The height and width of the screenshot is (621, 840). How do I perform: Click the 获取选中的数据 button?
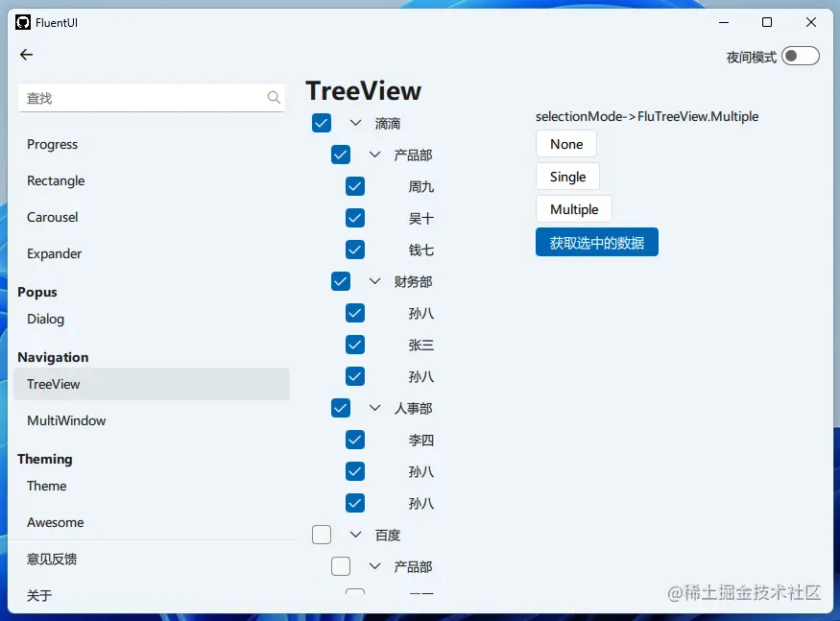point(596,242)
